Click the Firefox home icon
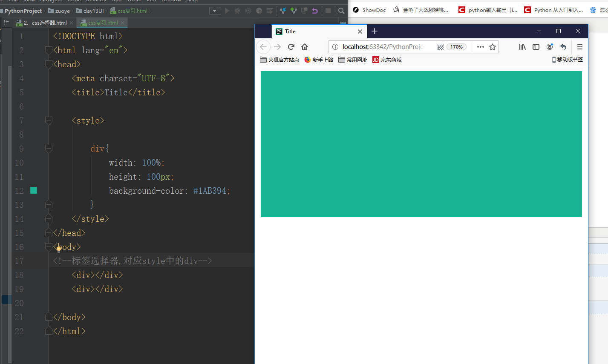This screenshot has width=608, height=364. pyautogui.click(x=305, y=47)
